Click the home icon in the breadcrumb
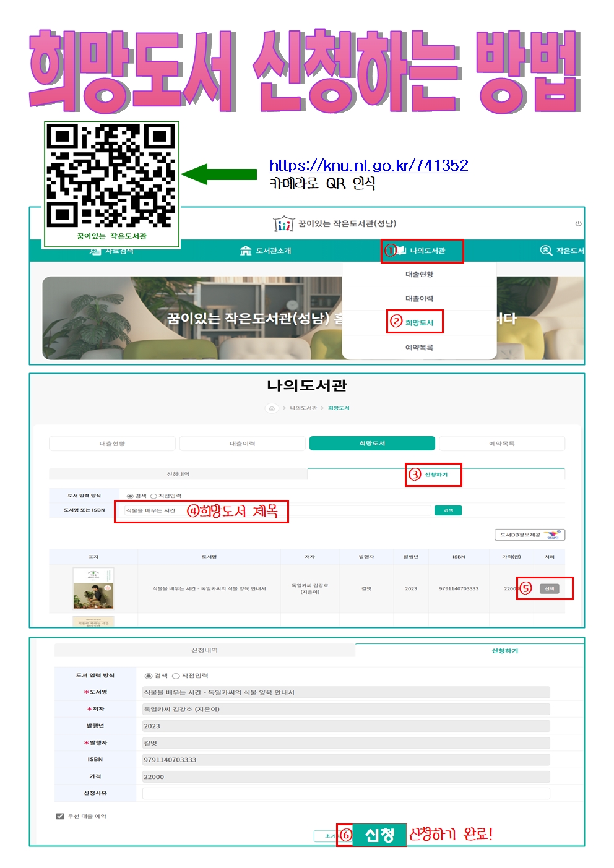Image resolution: width=614 pixels, height=868 pixels. click(x=272, y=408)
